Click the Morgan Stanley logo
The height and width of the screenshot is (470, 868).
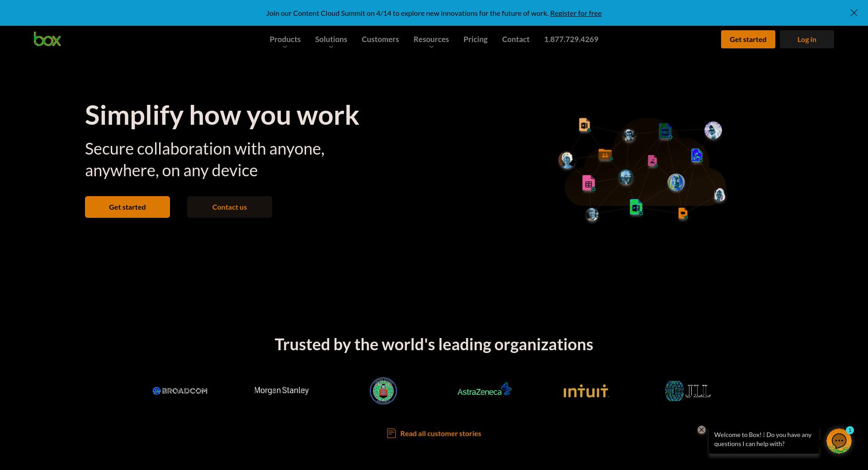(281, 390)
